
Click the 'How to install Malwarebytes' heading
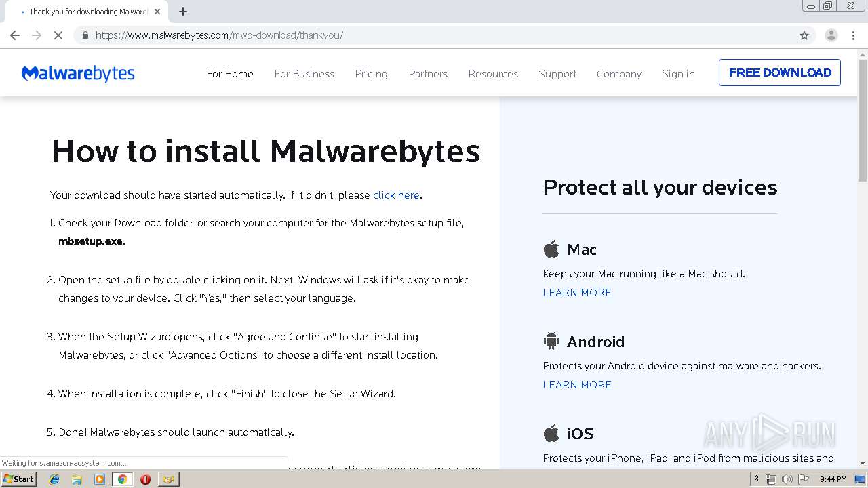266,150
